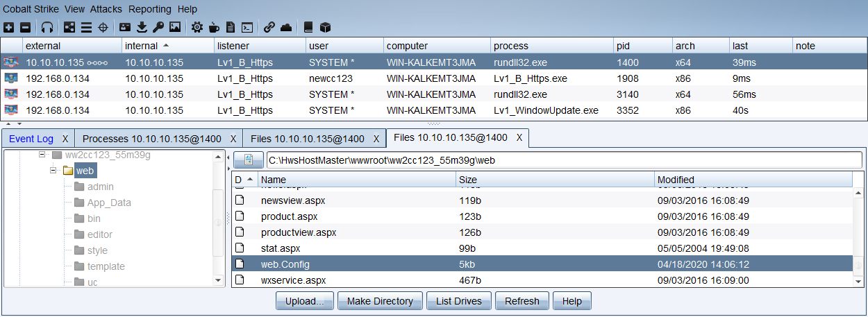The image size is (868, 317).
Task: Select productview.aspx file row
Action: [x=542, y=232]
